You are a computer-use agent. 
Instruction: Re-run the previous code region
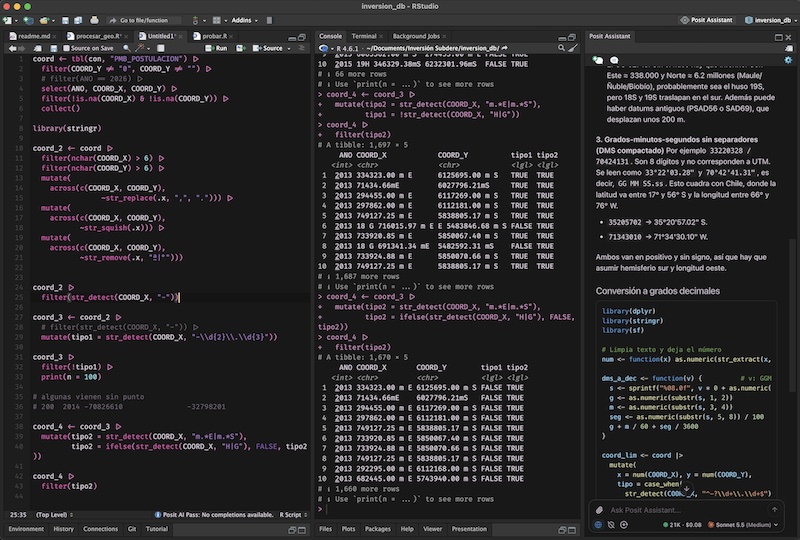pyautogui.click(x=239, y=48)
